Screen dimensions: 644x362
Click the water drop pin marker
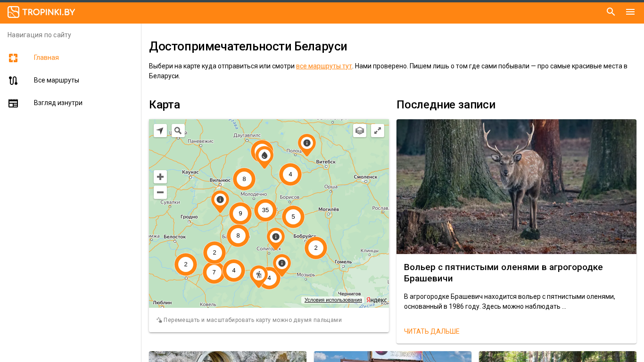click(x=264, y=156)
